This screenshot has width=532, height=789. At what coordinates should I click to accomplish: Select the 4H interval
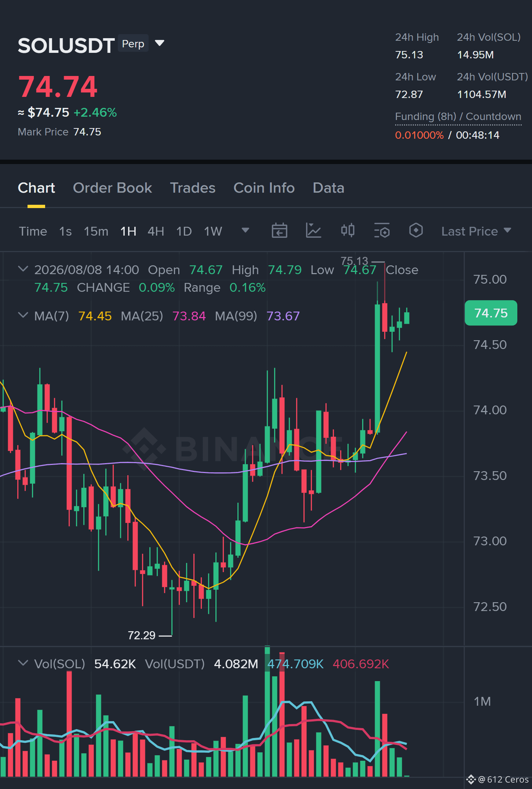[156, 231]
